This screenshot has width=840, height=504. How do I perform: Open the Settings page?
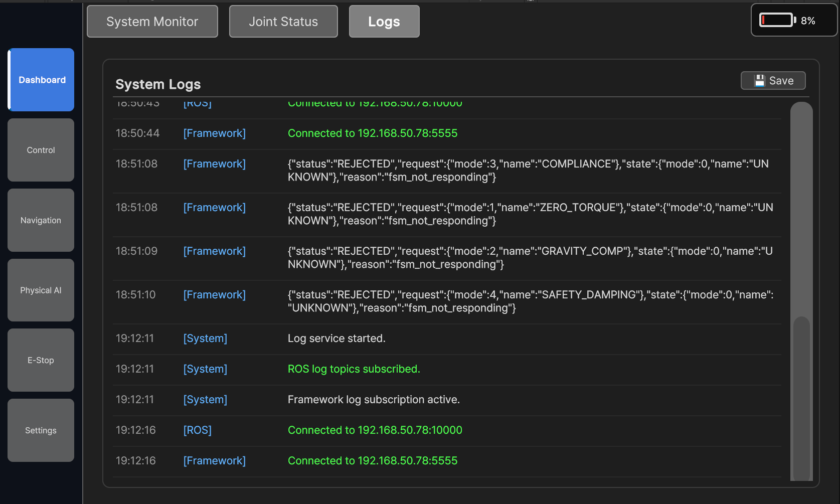click(x=41, y=430)
